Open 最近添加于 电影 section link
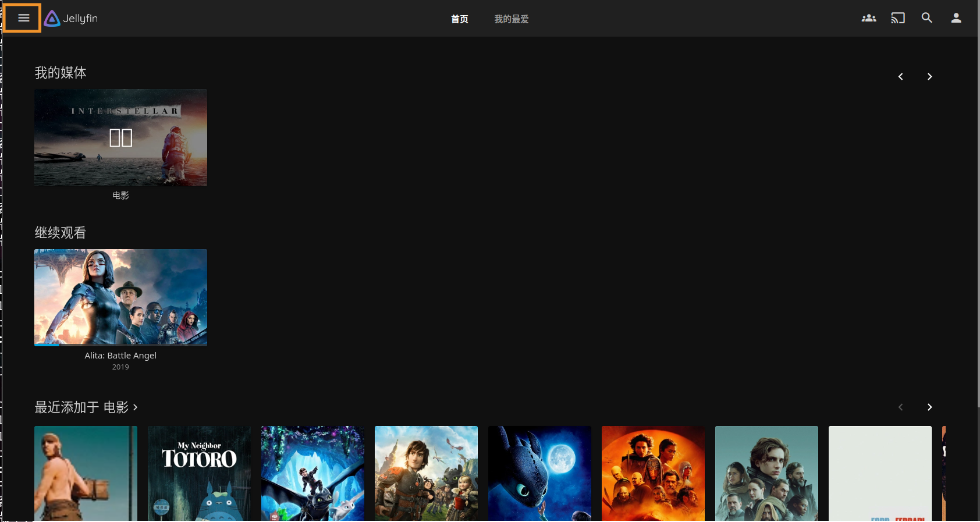The width and height of the screenshot is (980, 522). click(86, 407)
